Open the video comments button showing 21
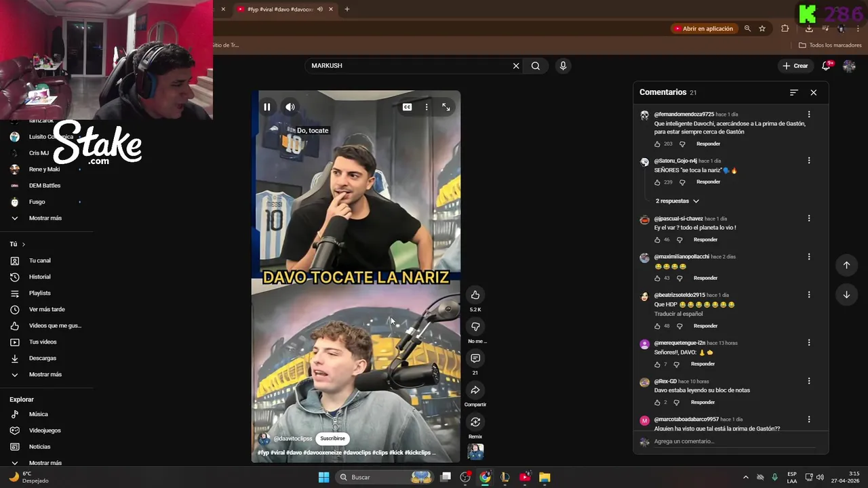This screenshot has width=868, height=488. [x=475, y=359]
